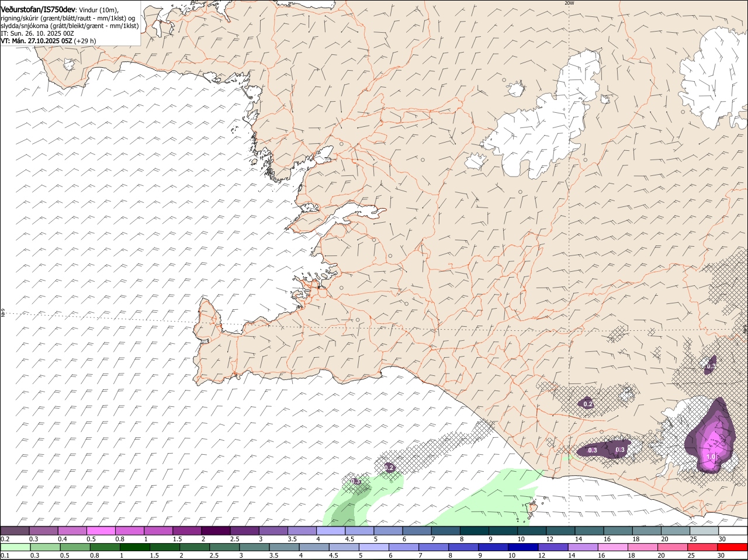Click the small island off the south coast
This screenshot has width=748, height=560.
tap(532, 509)
